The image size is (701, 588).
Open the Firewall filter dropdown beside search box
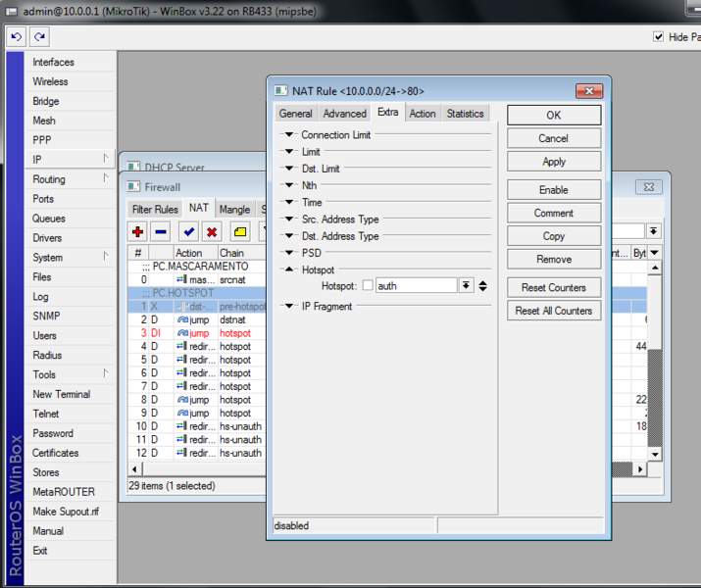654,231
